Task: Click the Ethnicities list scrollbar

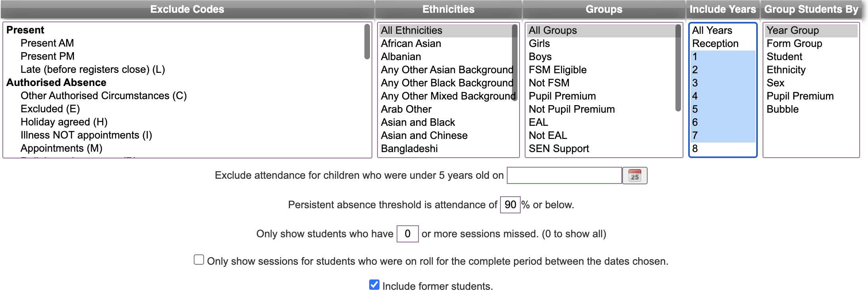Action: click(515, 63)
